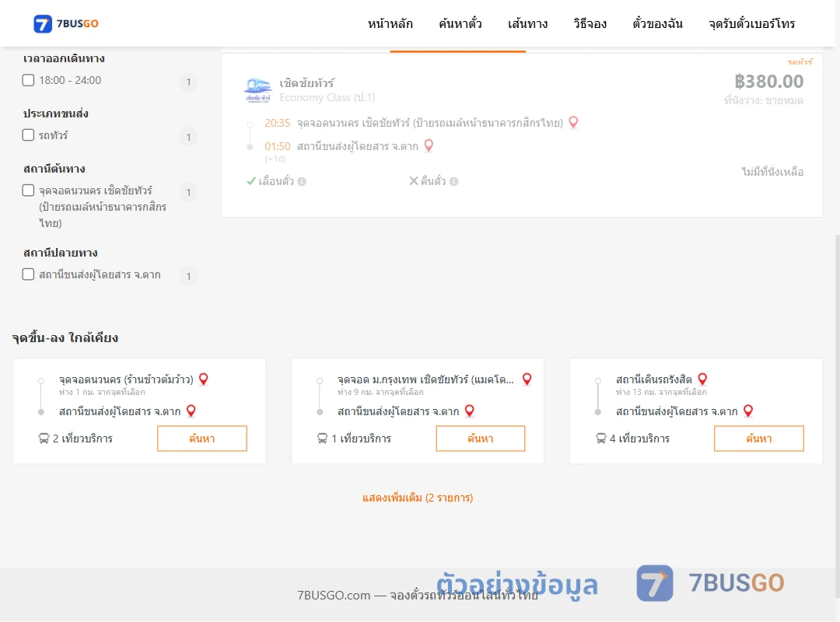Click the 7BUSGO logo in header

[x=66, y=23]
